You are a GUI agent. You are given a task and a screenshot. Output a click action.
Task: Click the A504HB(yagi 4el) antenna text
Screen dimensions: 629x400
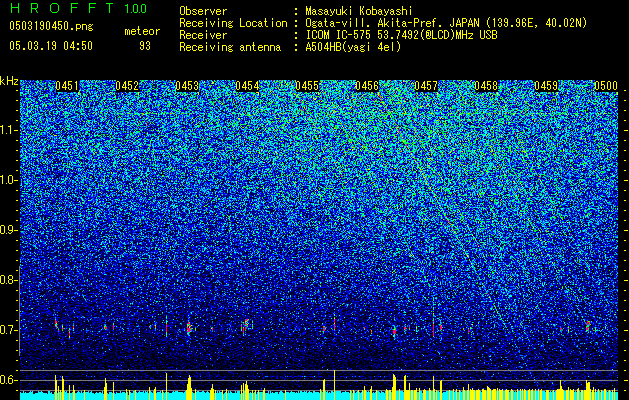coord(353,47)
